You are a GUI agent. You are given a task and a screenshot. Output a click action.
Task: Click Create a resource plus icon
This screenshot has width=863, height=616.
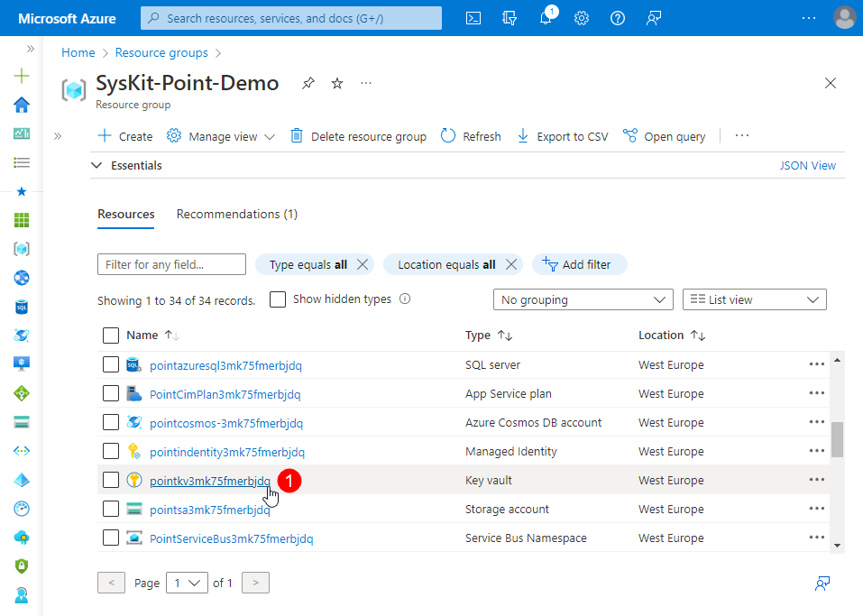tap(22, 76)
